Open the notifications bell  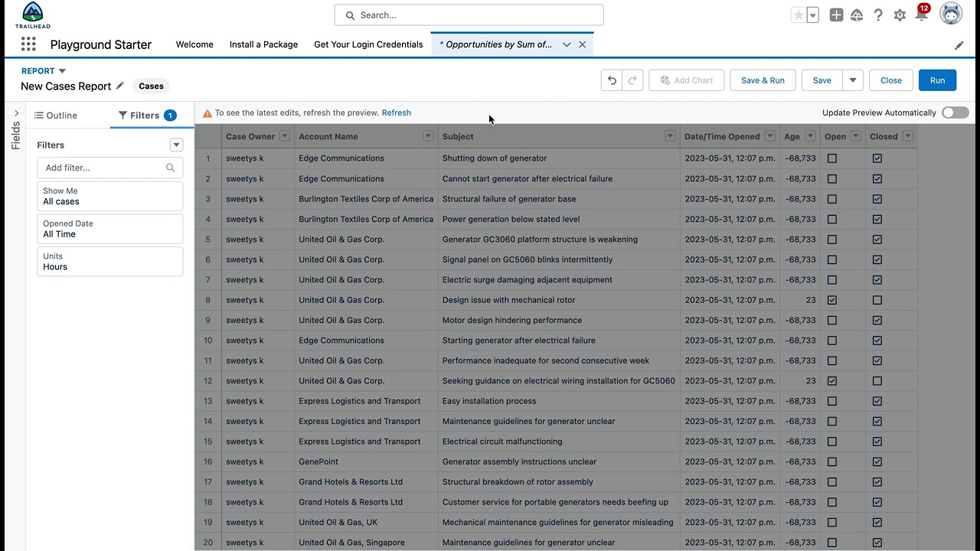click(x=921, y=15)
